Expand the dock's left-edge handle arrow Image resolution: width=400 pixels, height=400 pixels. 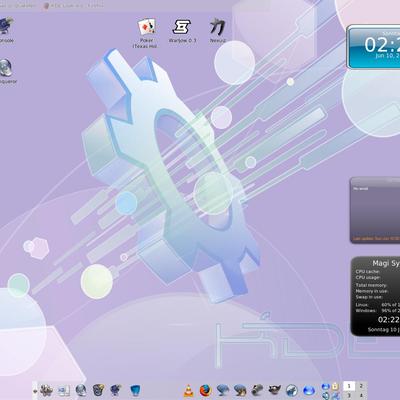35,391
